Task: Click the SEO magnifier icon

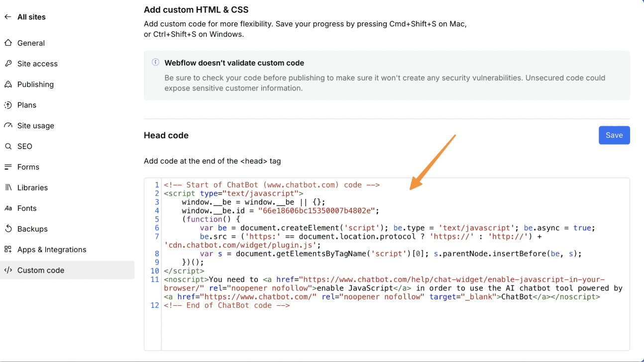Action: (x=8, y=146)
